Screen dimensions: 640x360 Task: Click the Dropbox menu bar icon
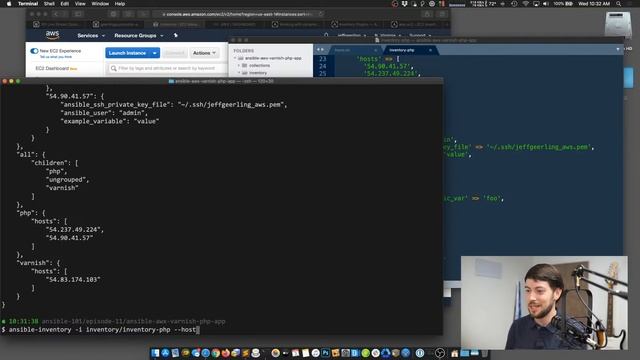(x=404, y=4)
